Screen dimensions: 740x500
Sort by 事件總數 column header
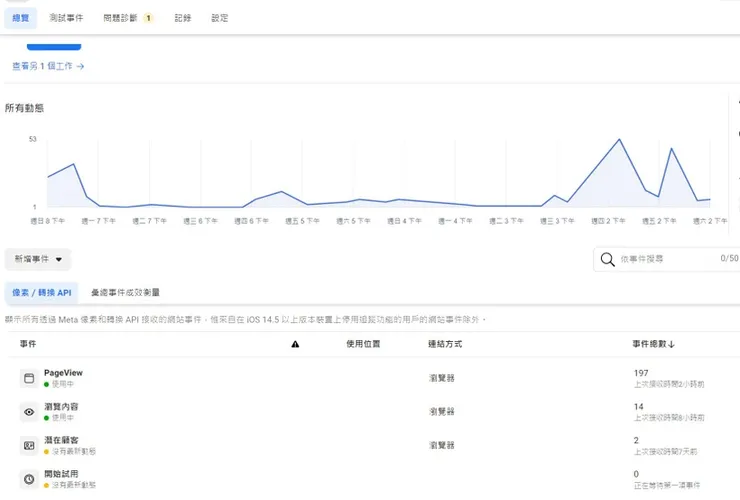(x=653, y=344)
